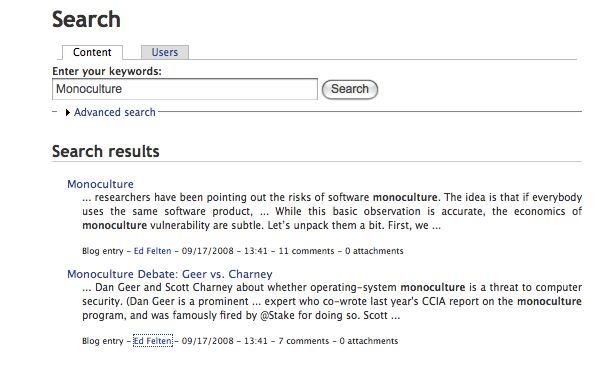Viewport: 605px width, 376px height.
Task: Click the '7 comments' text in second result
Action: click(304, 341)
